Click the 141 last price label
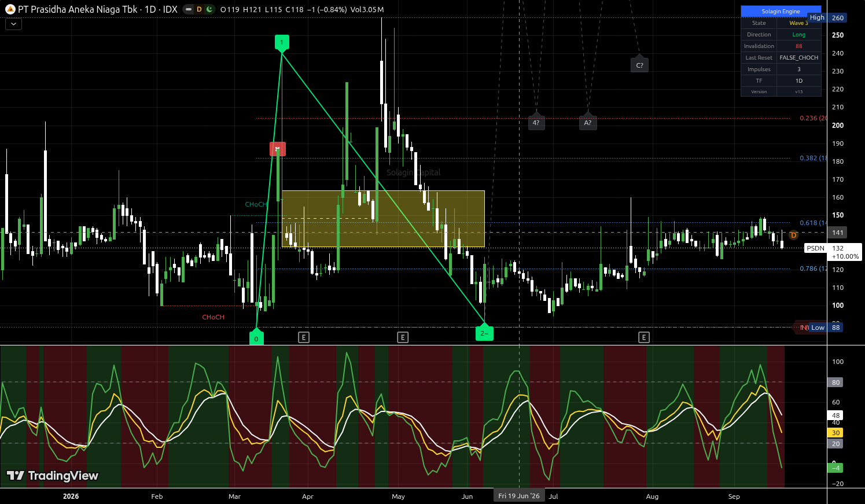The height and width of the screenshot is (504, 865). click(x=837, y=233)
